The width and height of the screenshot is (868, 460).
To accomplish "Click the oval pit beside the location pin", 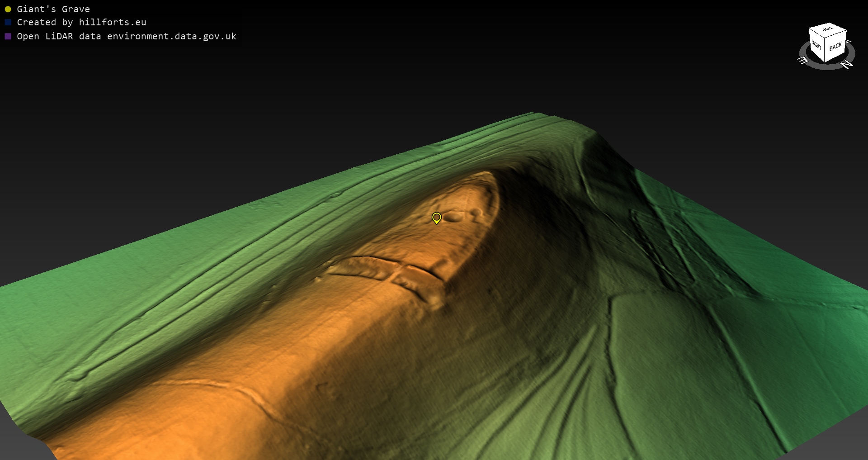I will [x=453, y=218].
